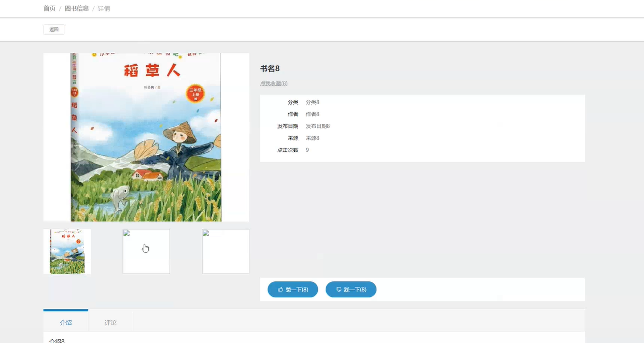The width and height of the screenshot is (644, 343).
Task: Select the third broken image thumbnail
Action: [x=226, y=251]
